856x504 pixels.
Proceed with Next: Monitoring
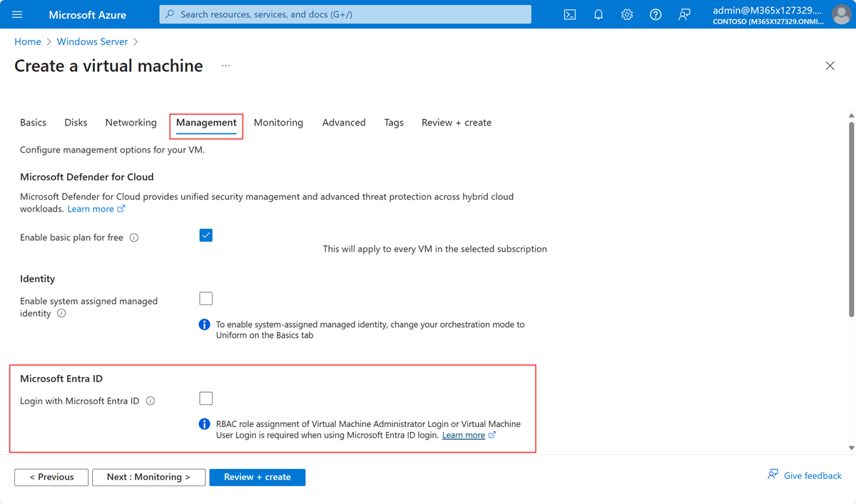click(x=148, y=477)
